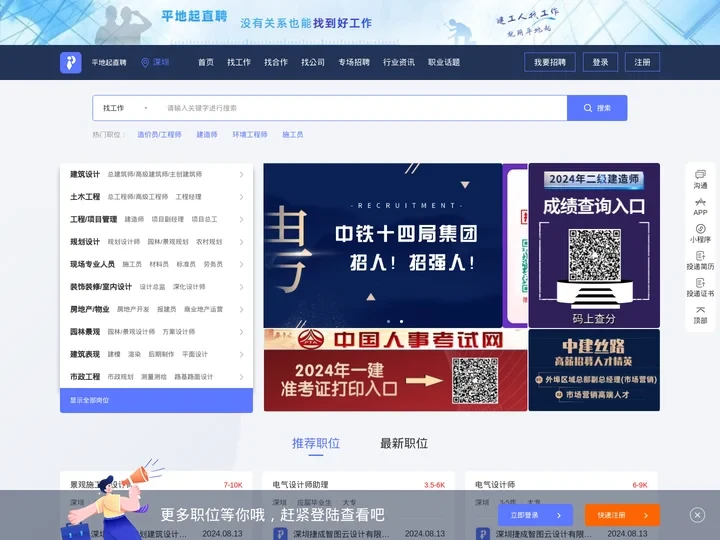
Task: Expand the 园林景观 category chevron
Action: pos(242,332)
